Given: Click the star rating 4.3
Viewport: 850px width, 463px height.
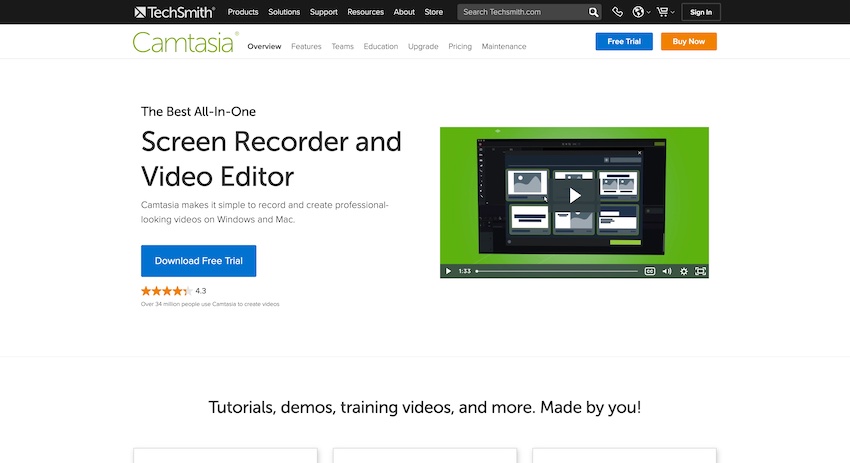Looking at the screenshot, I should coord(173,291).
